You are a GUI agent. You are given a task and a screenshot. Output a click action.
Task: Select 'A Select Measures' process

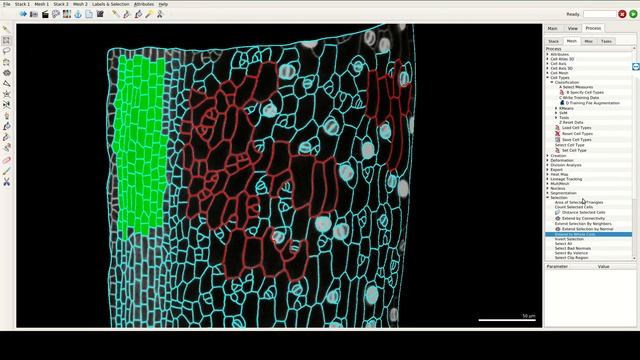[576, 87]
